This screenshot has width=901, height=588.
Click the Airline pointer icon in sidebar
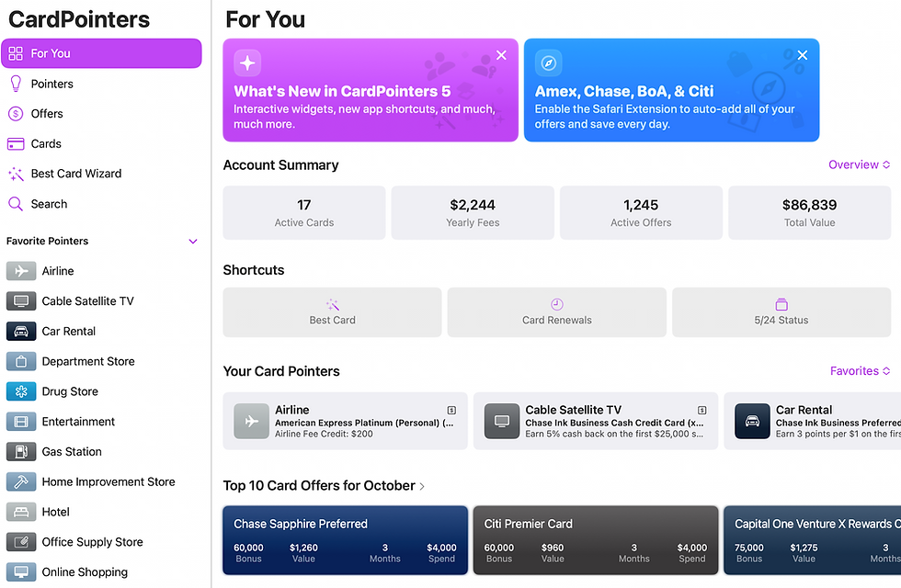[21, 271]
